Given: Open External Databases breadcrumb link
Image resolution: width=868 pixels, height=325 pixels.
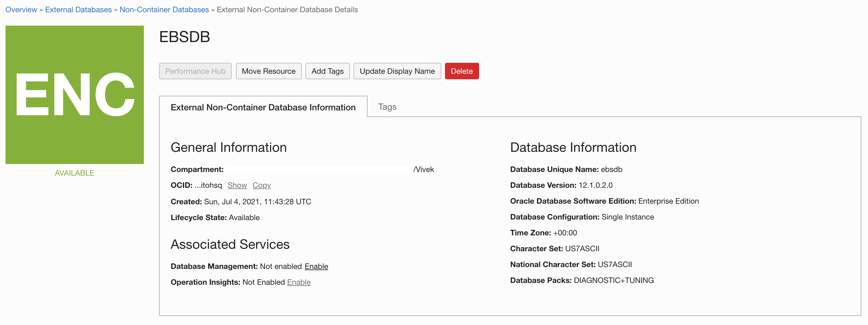Looking at the screenshot, I should point(79,9).
